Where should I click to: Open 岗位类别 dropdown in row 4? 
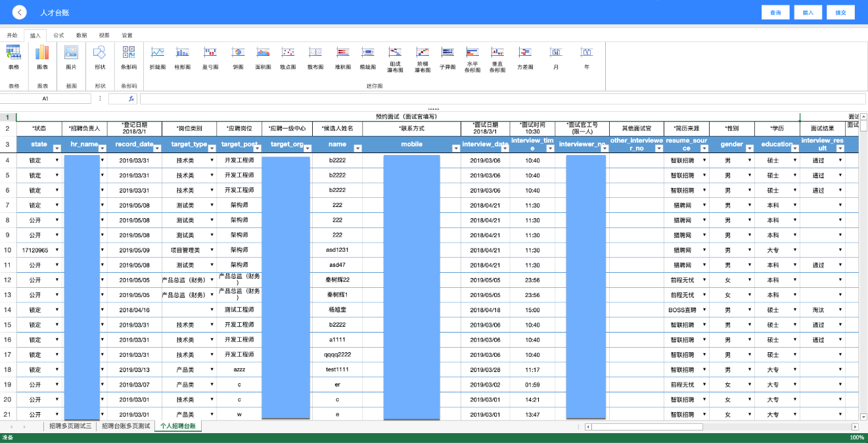coord(212,160)
